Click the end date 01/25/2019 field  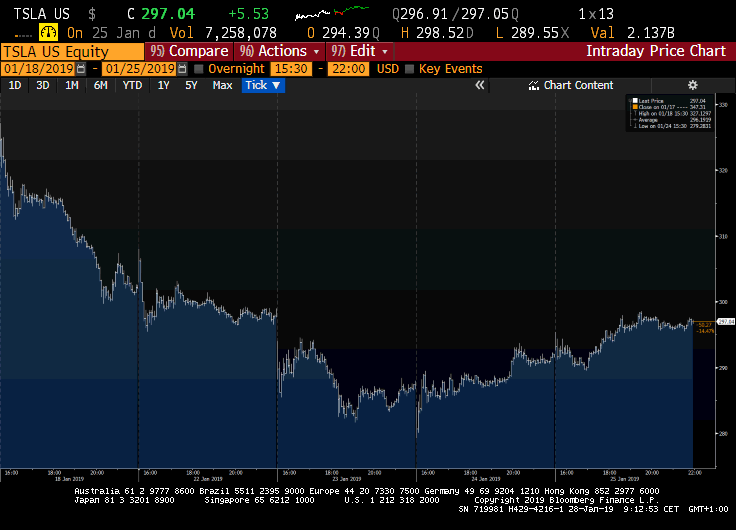[139, 69]
